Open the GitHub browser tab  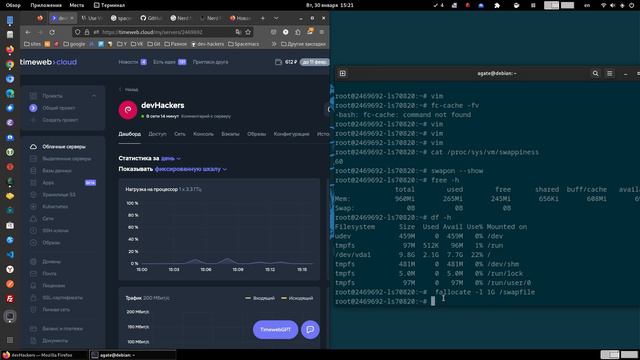[151, 18]
